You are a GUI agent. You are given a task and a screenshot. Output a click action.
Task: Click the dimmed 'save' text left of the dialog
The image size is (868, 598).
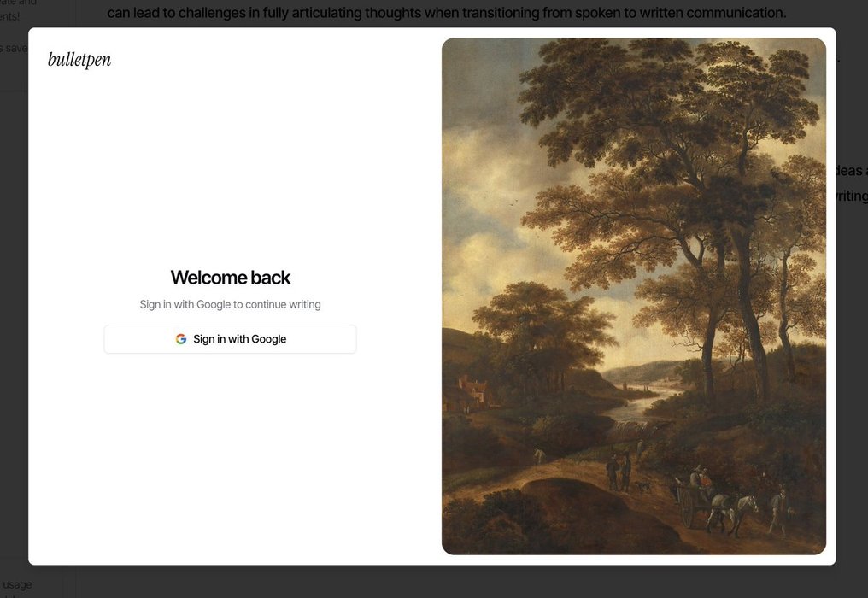[14, 48]
